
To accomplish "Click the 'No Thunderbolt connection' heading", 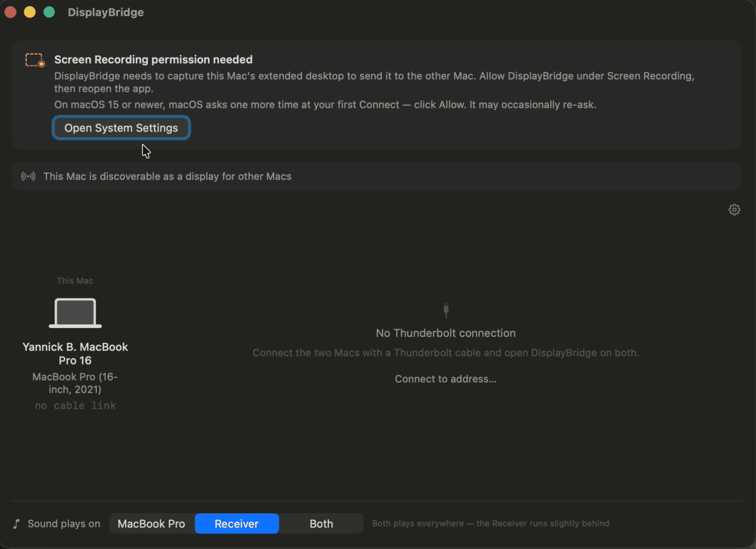I will [446, 333].
